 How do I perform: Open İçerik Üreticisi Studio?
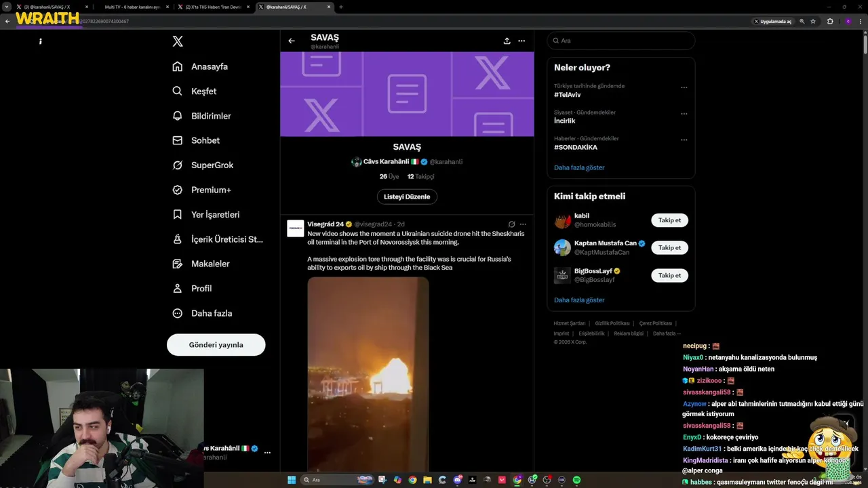[218, 239]
